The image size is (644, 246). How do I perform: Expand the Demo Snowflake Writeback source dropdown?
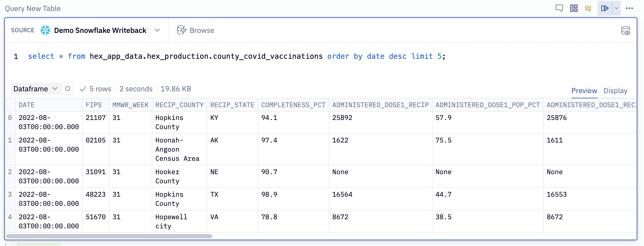(157, 30)
